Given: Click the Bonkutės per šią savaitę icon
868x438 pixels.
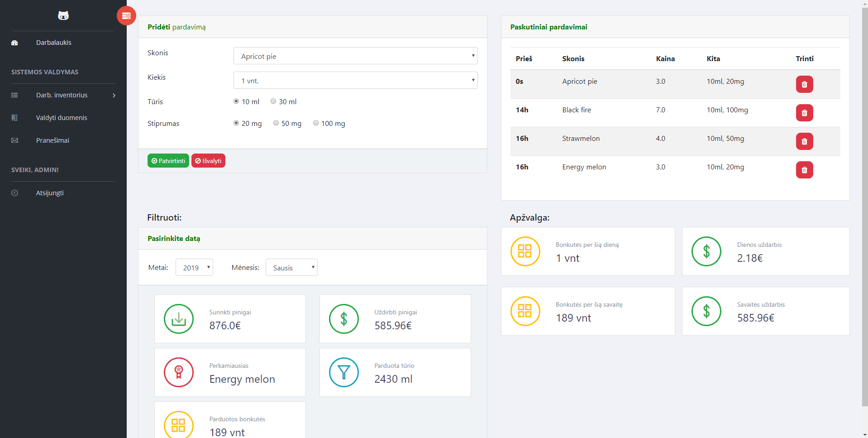Looking at the screenshot, I should pyautogui.click(x=525, y=311).
